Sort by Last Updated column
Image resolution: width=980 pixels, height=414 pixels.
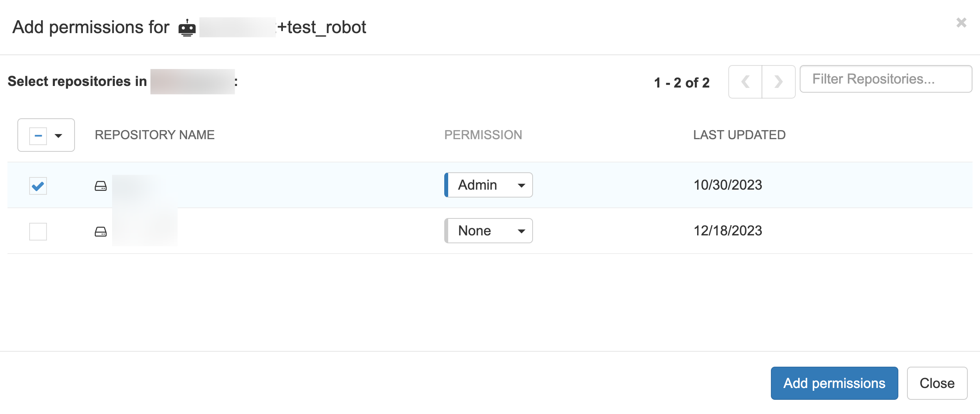coord(739,135)
